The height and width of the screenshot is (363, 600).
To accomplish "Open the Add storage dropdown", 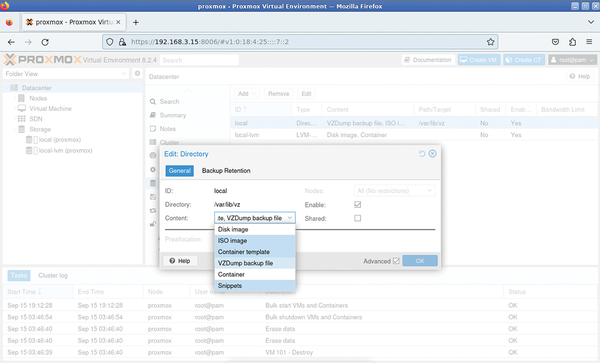I will (x=246, y=94).
